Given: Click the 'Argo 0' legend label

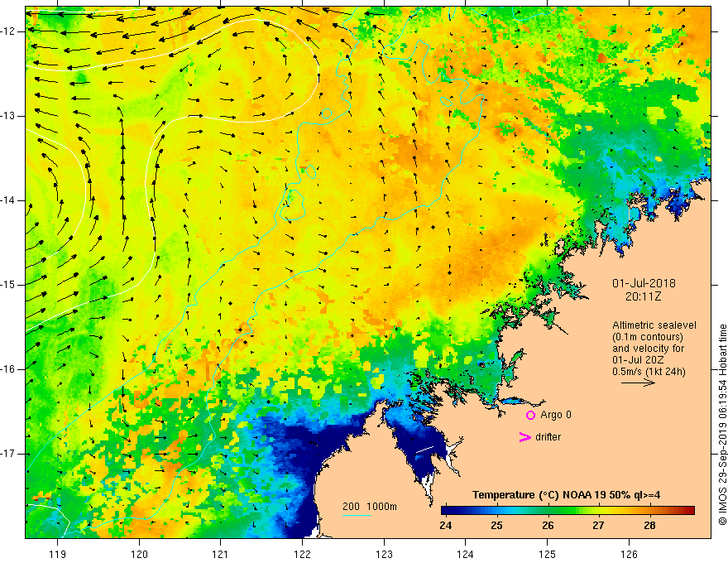Looking at the screenshot, I should tap(556, 415).
